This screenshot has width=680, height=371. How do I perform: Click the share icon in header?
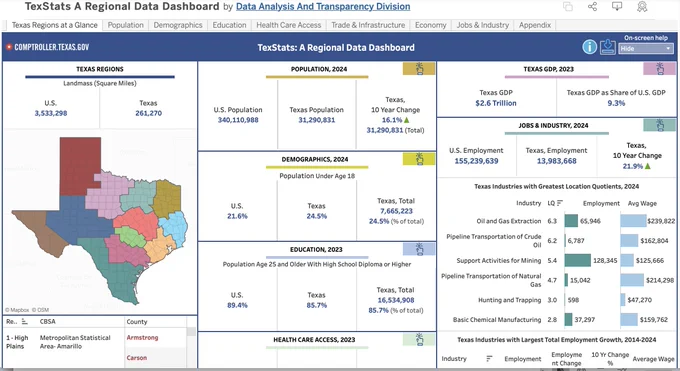[x=592, y=7]
